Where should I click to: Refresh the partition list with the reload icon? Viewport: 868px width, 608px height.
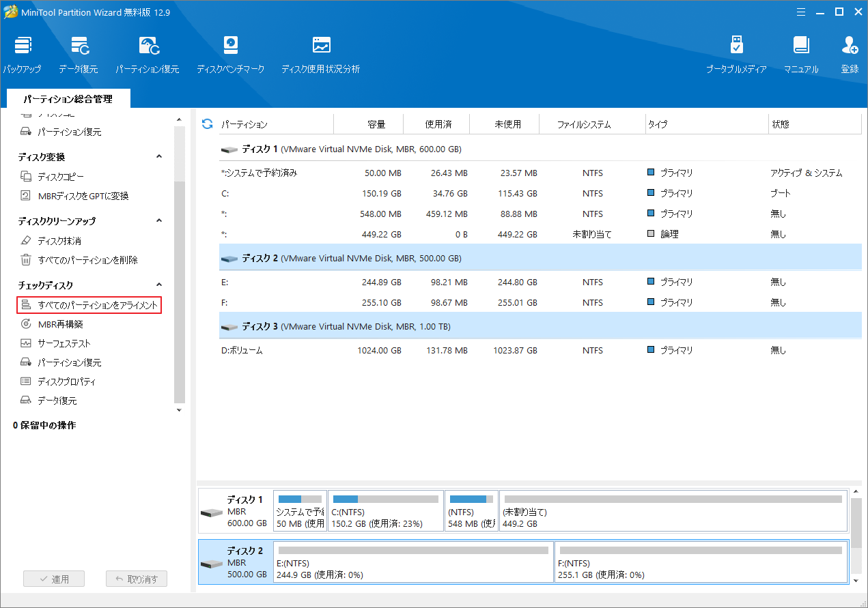208,124
